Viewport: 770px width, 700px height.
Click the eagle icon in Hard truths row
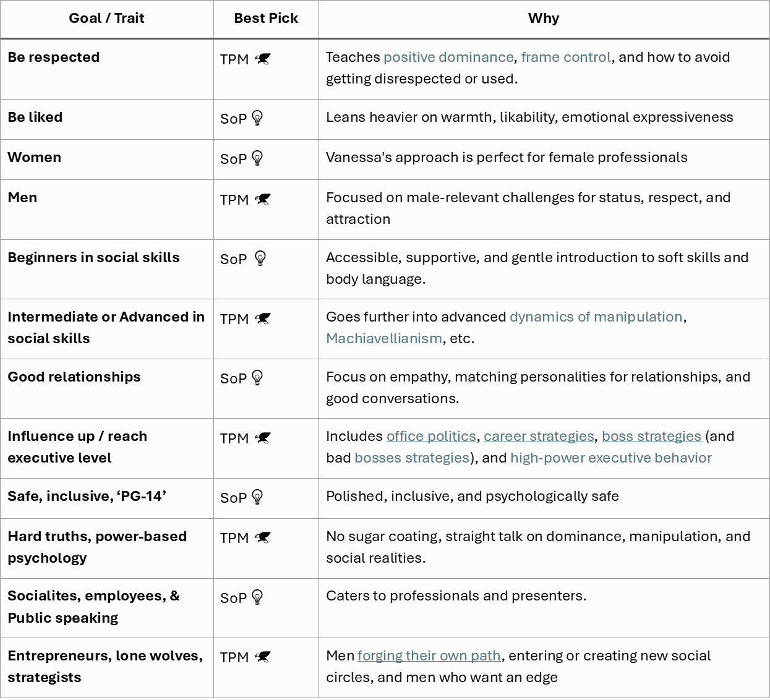[263, 538]
